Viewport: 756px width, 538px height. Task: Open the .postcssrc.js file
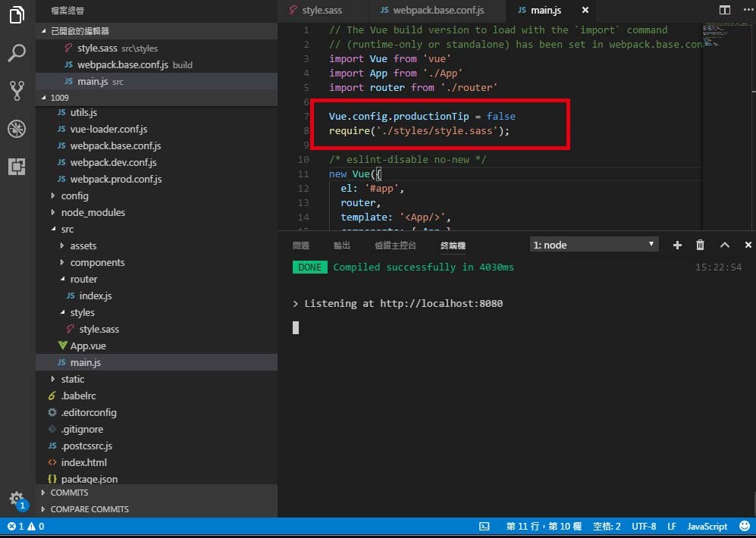157,446
